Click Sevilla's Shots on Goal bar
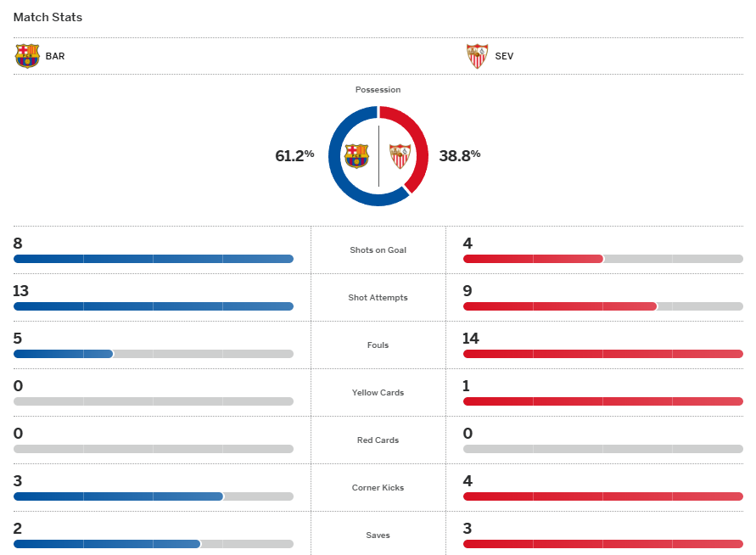Viewport: 756px width, 555px height. click(x=602, y=259)
